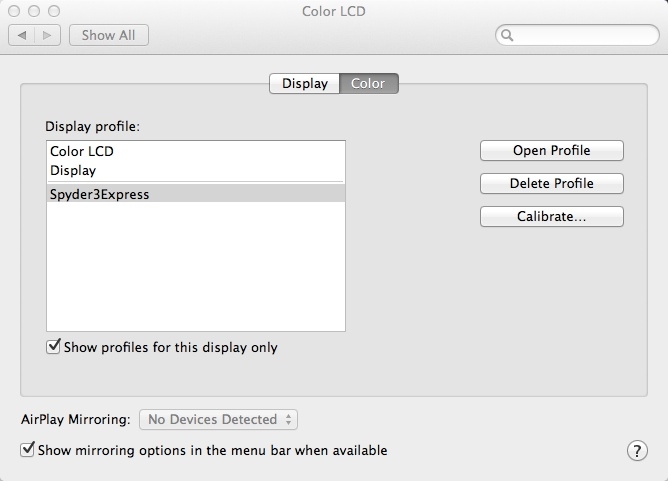Open the AirPlay Mirroring dropdown
668x481 pixels.
219,420
